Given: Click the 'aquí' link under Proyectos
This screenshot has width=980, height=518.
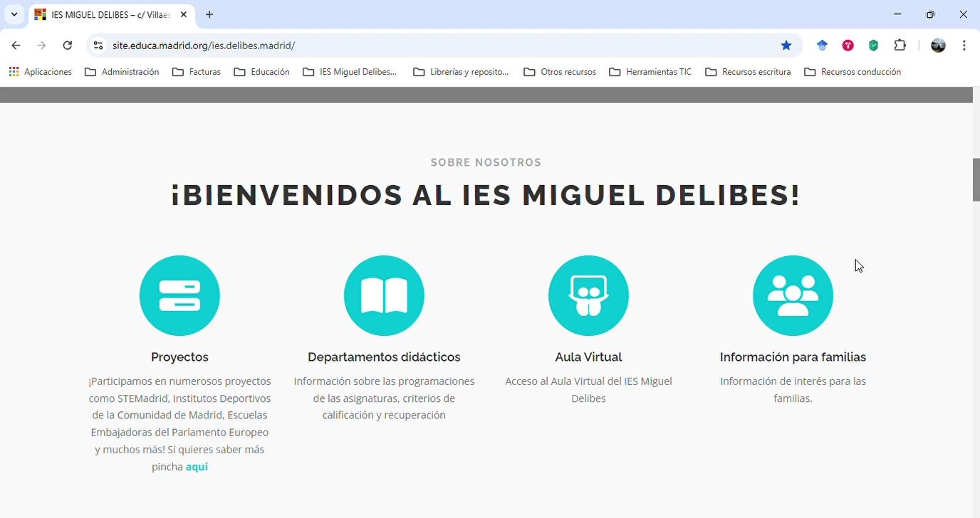Looking at the screenshot, I should (x=197, y=467).
